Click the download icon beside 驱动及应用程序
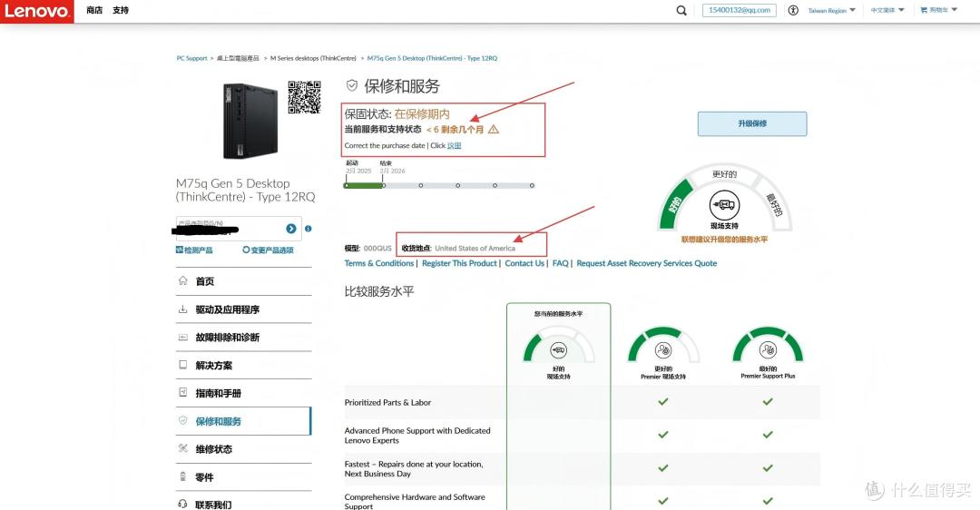The height and width of the screenshot is (510, 980). click(x=182, y=309)
